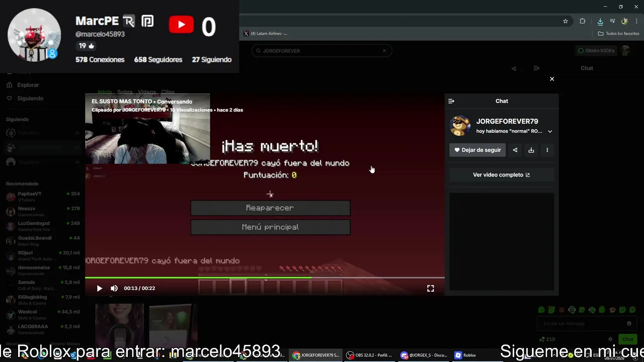Image resolution: width=644 pixels, height=362 pixels.
Task: Open the PapitasVT recommended channel
Action: click(42, 197)
